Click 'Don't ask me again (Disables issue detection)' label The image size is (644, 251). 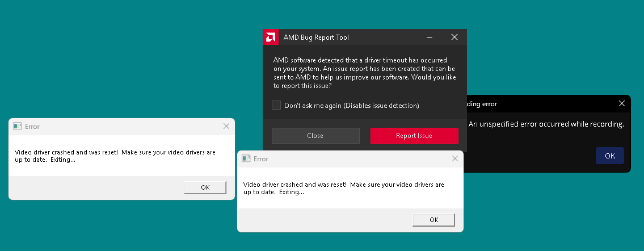click(352, 106)
